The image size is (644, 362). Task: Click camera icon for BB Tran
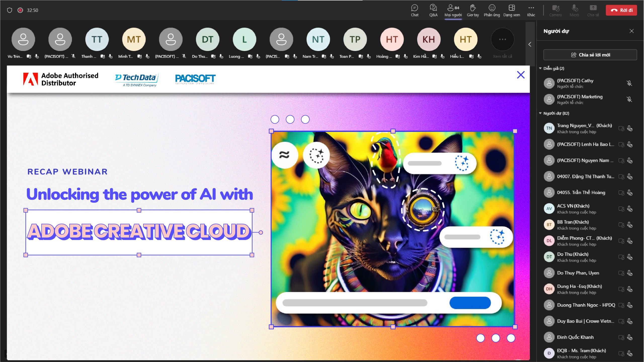point(621,225)
